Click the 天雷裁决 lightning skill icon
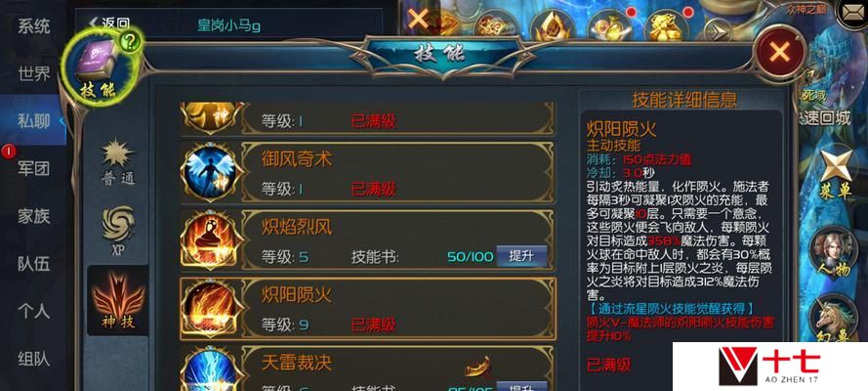 click(x=210, y=369)
